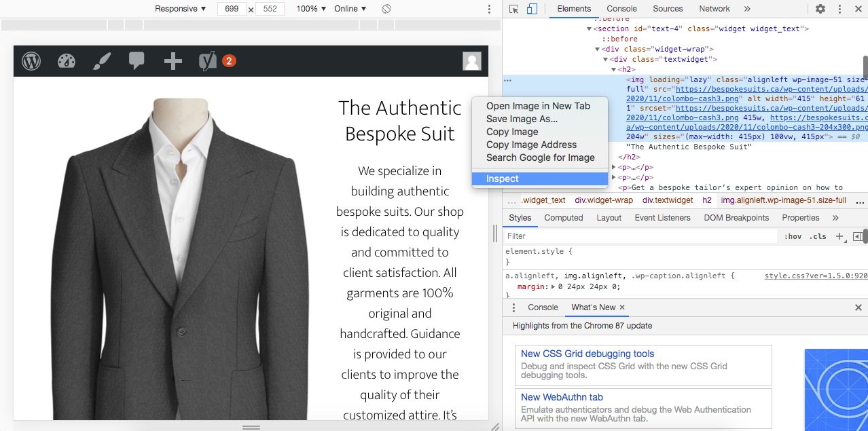Viewport: 868px width, 431px height.
Task: Switch to the Network tab
Action: (714, 9)
